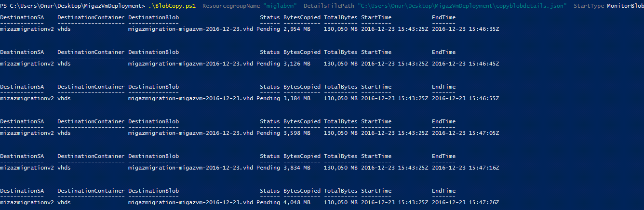Click the first DestinationSA column header
This screenshot has height=210, width=644.
[22, 17]
